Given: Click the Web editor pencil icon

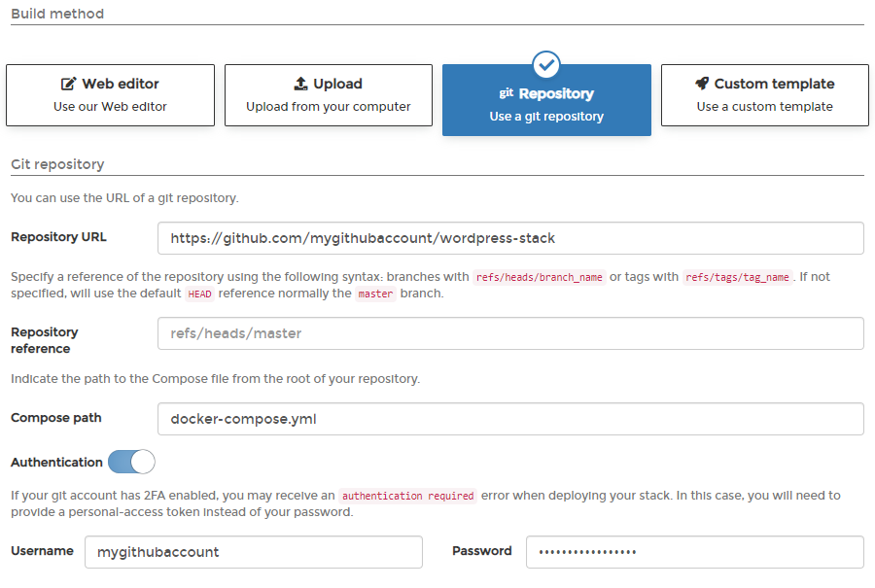Looking at the screenshot, I should (69, 85).
